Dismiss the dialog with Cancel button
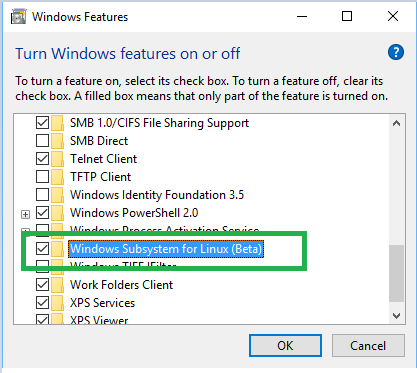 tap(368, 346)
